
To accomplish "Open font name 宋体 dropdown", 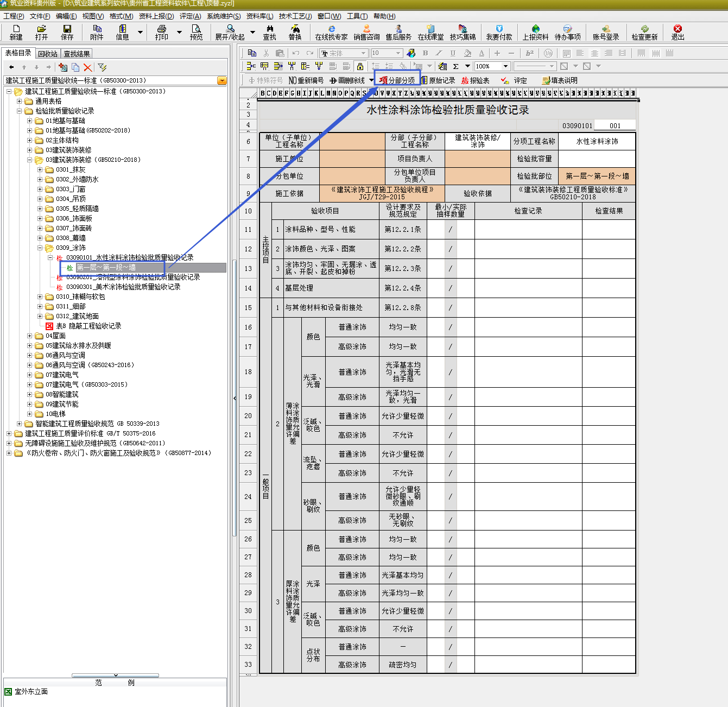I will coord(363,53).
